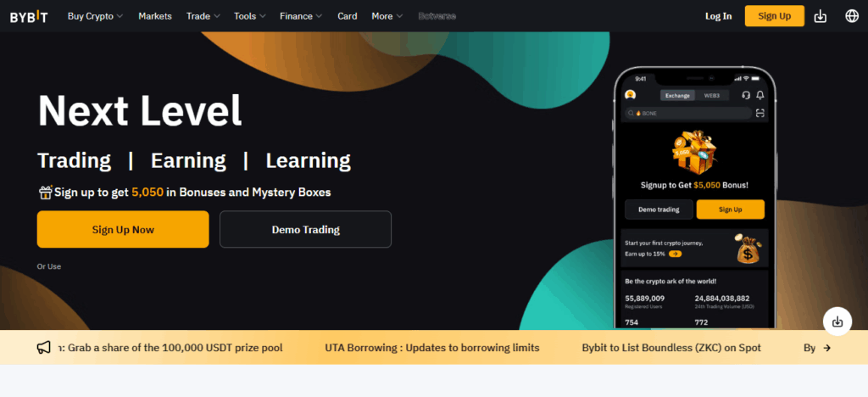Click the profile avatar on phone mockup
The height and width of the screenshot is (397, 868).
(x=630, y=95)
